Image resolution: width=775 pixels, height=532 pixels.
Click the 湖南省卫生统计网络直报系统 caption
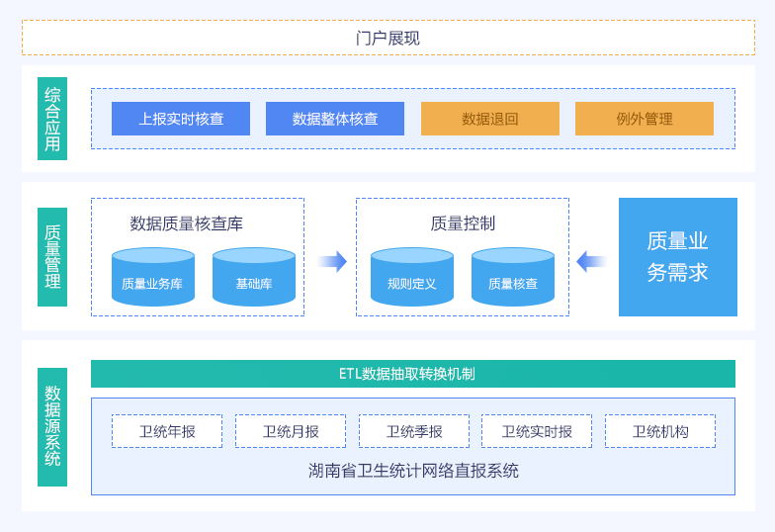tap(413, 471)
